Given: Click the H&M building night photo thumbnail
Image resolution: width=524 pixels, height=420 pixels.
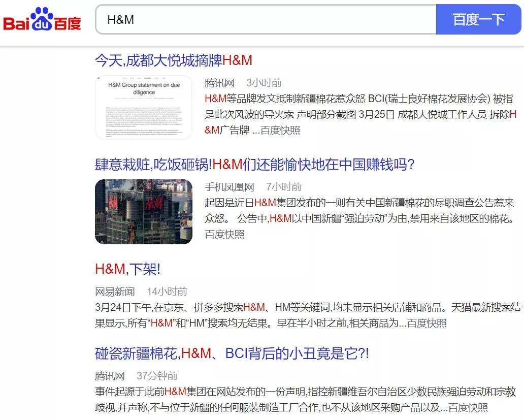Looking at the screenshot, I should (144, 212).
